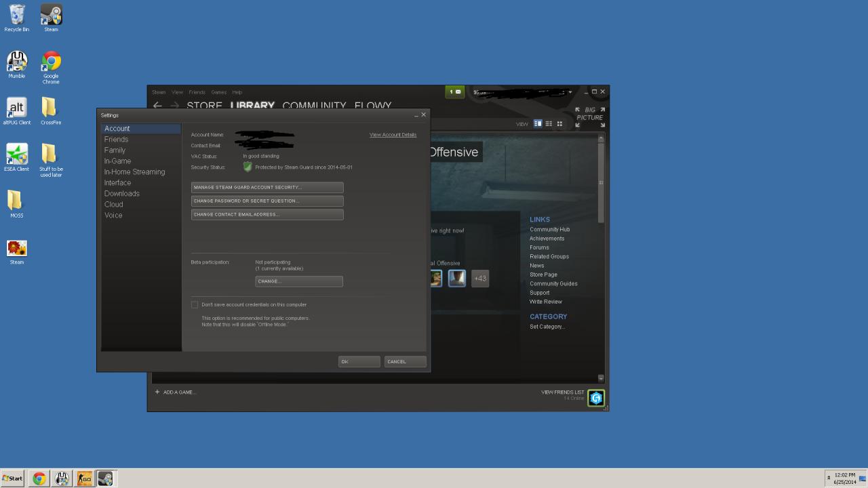Switch library to list view
This screenshot has height=488, width=868.
(x=549, y=123)
